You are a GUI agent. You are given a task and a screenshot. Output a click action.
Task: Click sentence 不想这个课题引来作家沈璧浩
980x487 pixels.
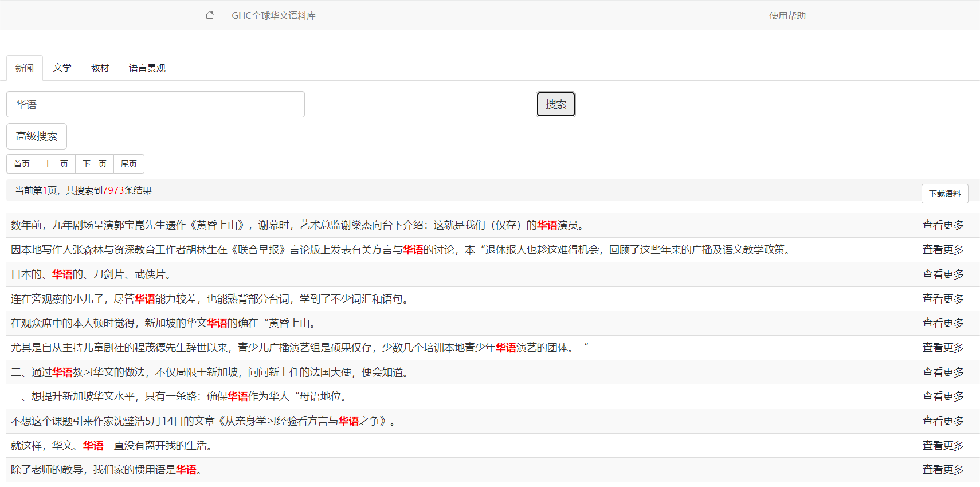click(x=205, y=421)
